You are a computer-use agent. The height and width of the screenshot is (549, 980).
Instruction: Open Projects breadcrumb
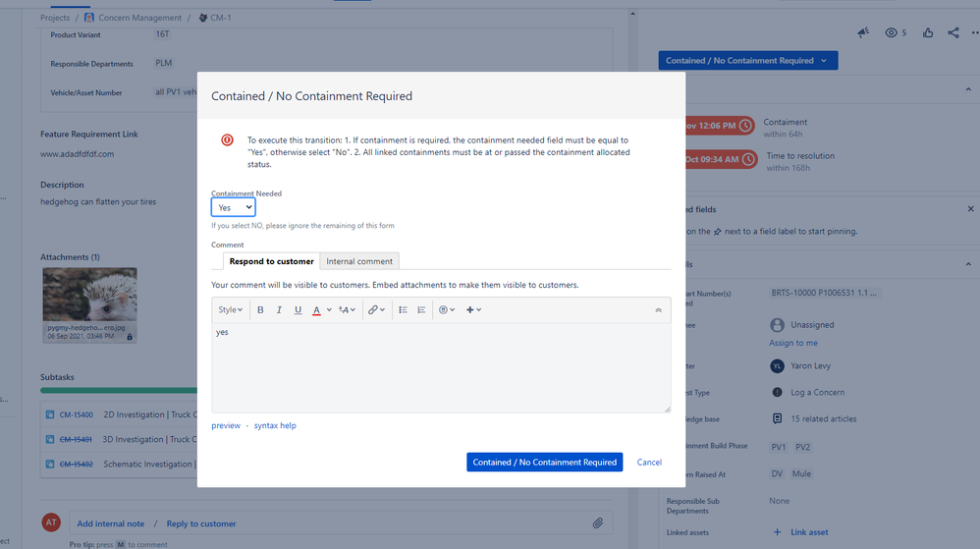point(55,18)
